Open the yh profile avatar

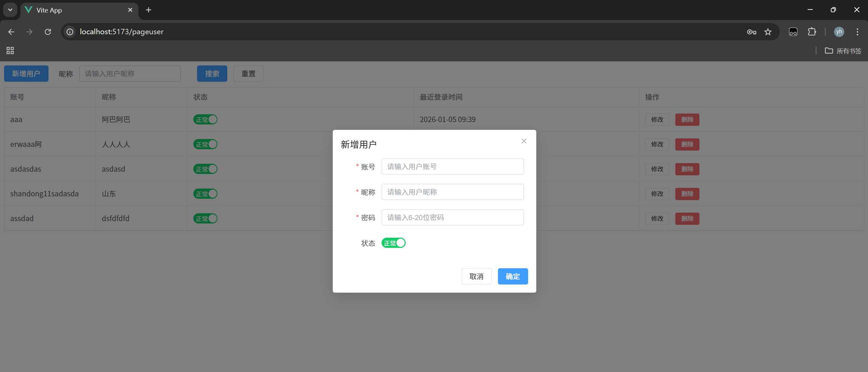[839, 32]
